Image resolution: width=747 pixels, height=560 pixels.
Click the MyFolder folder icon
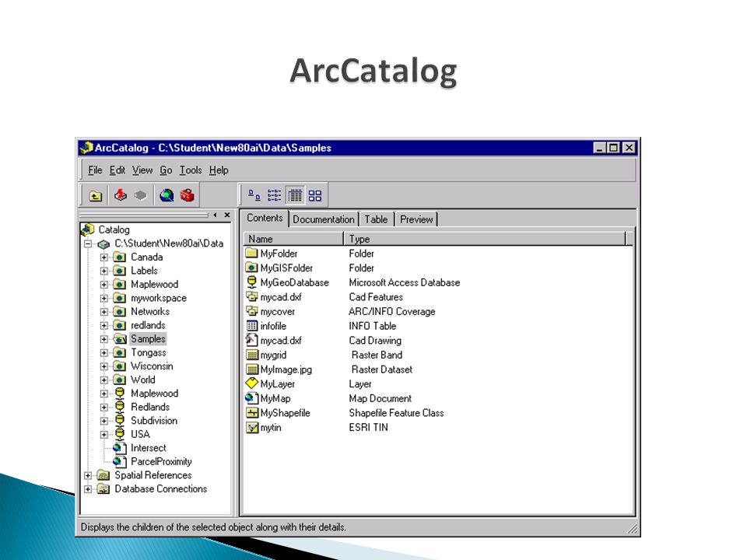tap(251, 253)
